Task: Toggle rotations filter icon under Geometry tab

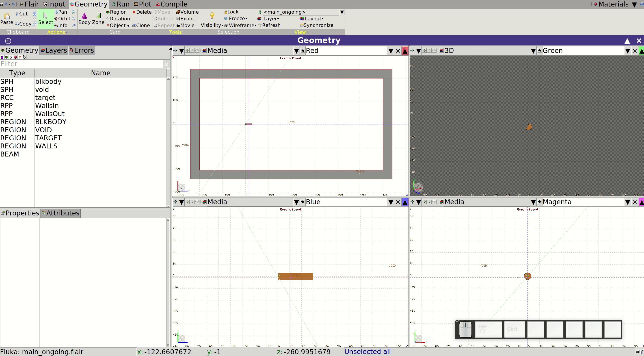Action: [x=11, y=57]
